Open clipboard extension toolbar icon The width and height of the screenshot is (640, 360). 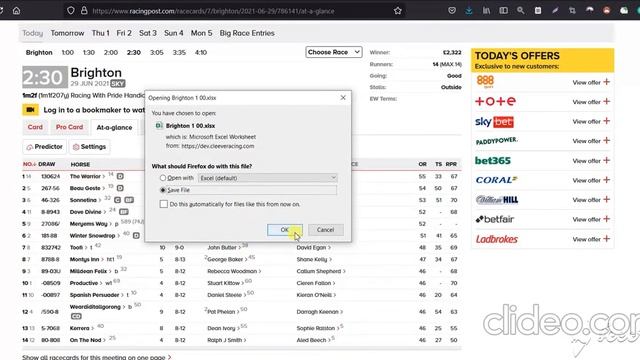(x=538, y=11)
